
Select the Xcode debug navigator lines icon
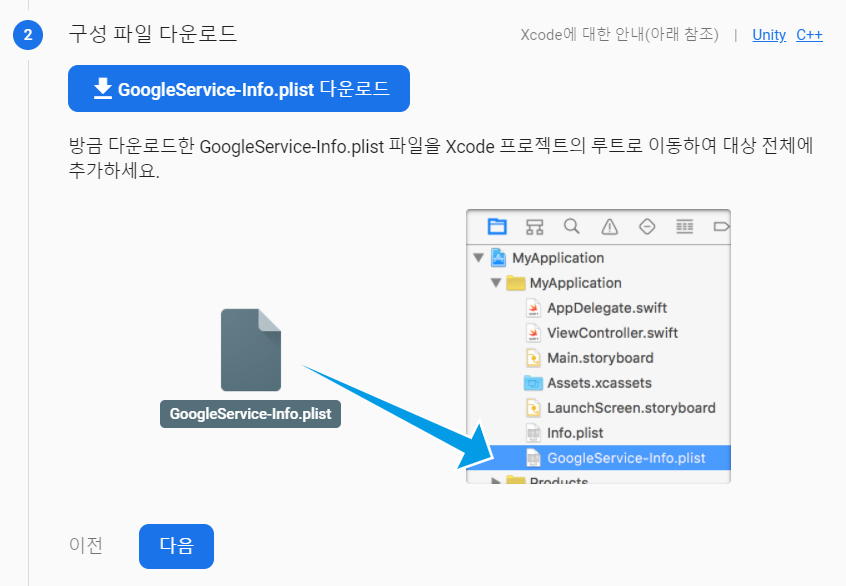point(685,227)
